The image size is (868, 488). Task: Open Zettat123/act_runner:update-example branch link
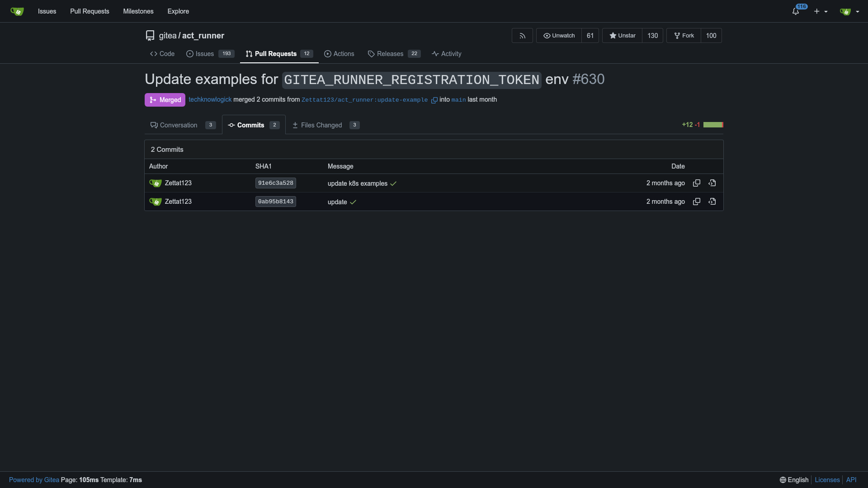364,100
